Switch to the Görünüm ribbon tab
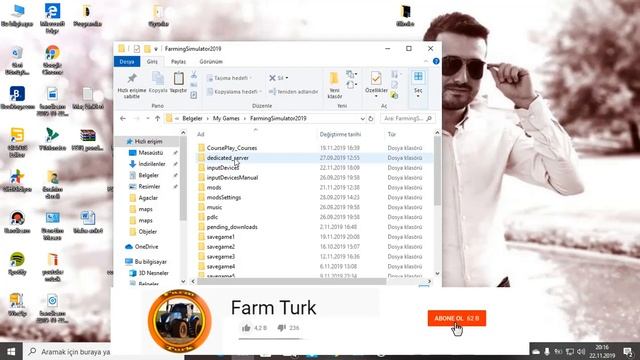640x360 pixels. 211,62
